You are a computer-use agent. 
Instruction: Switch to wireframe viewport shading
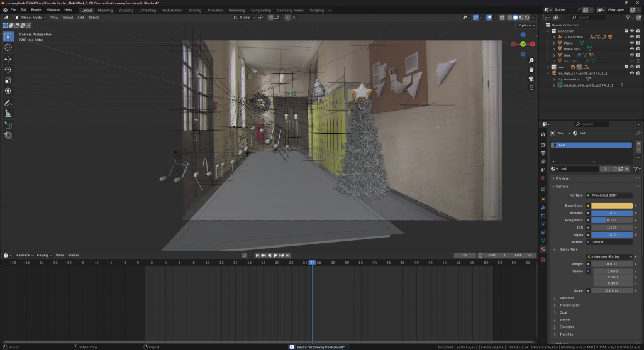click(509, 18)
